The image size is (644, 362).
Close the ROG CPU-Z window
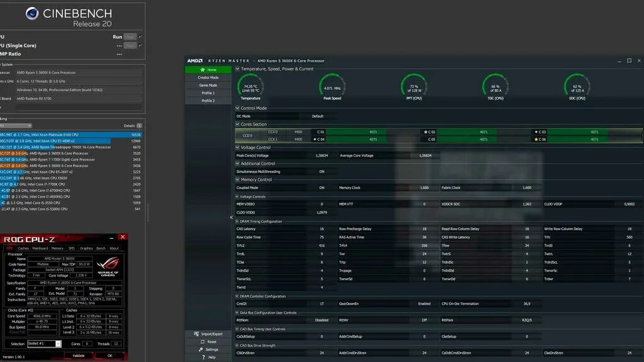pos(123,237)
